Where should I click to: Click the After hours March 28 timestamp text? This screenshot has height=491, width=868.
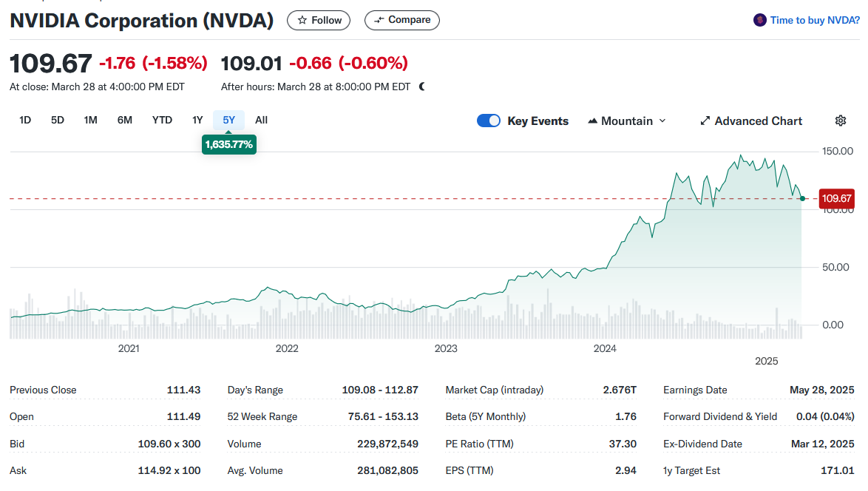coord(316,87)
